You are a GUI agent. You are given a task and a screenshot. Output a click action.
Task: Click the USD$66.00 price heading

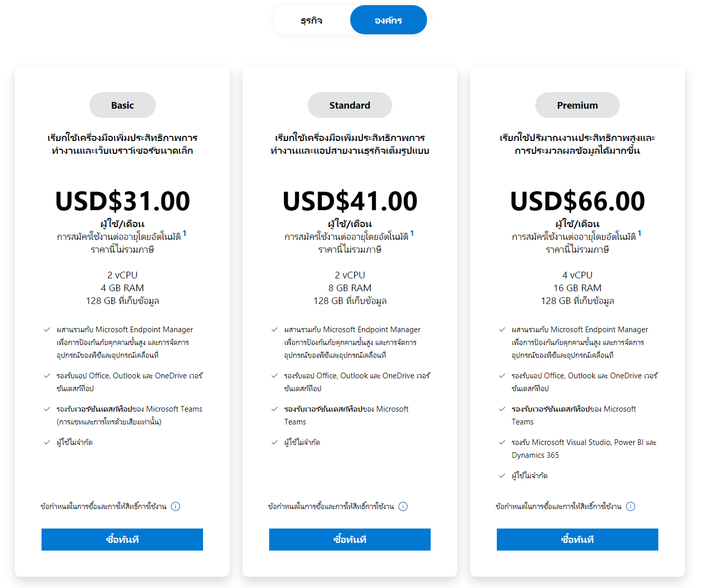(x=577, y=201)
